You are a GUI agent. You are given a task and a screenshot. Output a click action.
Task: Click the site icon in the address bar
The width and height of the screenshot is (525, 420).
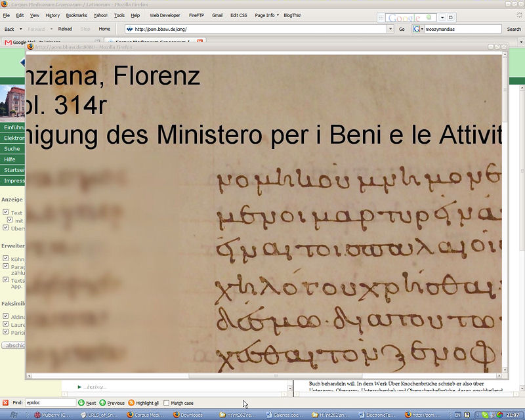[130, 29]
